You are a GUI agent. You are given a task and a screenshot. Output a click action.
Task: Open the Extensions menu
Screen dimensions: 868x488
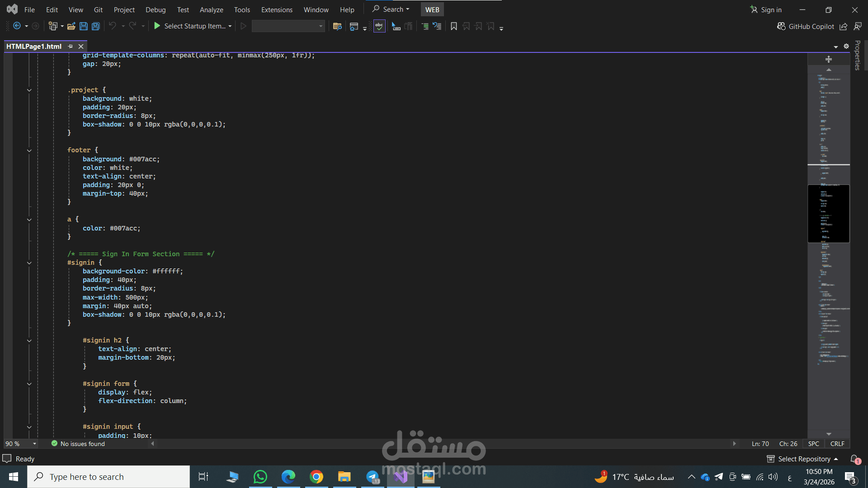[276, 9]
